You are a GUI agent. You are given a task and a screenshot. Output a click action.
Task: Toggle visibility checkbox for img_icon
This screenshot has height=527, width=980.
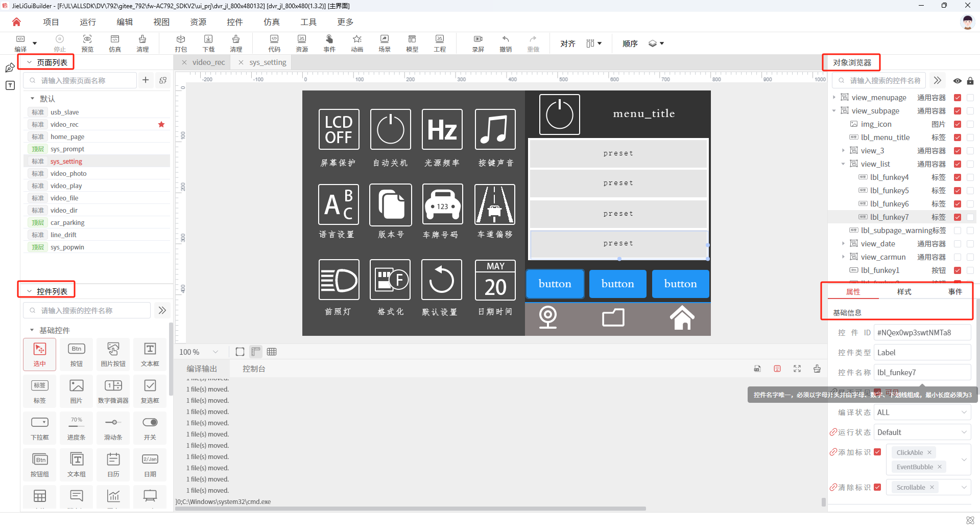click(958, 124)
